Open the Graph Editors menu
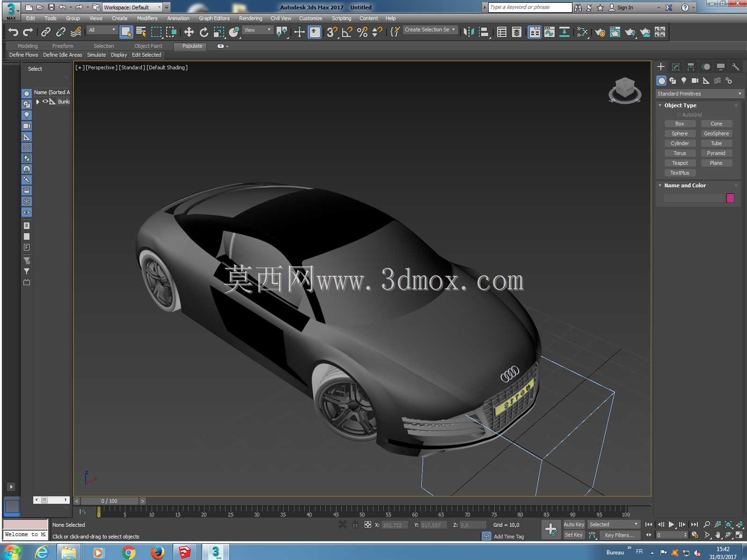This screenshot has height=560, width=747. 214,18
